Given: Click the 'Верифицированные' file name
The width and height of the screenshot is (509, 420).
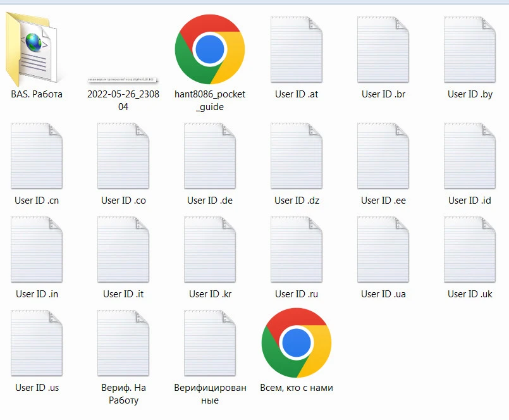Looking at the screenshot, I should pyautogui.click(x=210, y=393).
